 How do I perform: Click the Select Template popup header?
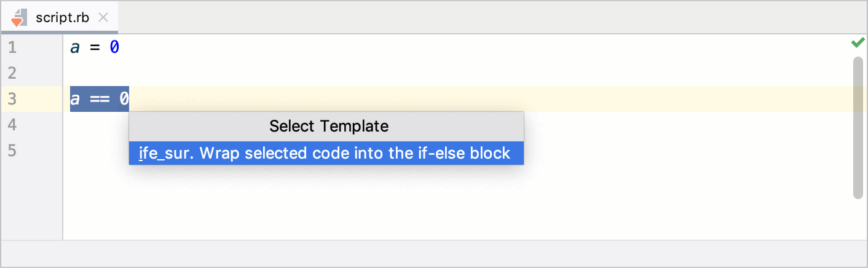328,127
